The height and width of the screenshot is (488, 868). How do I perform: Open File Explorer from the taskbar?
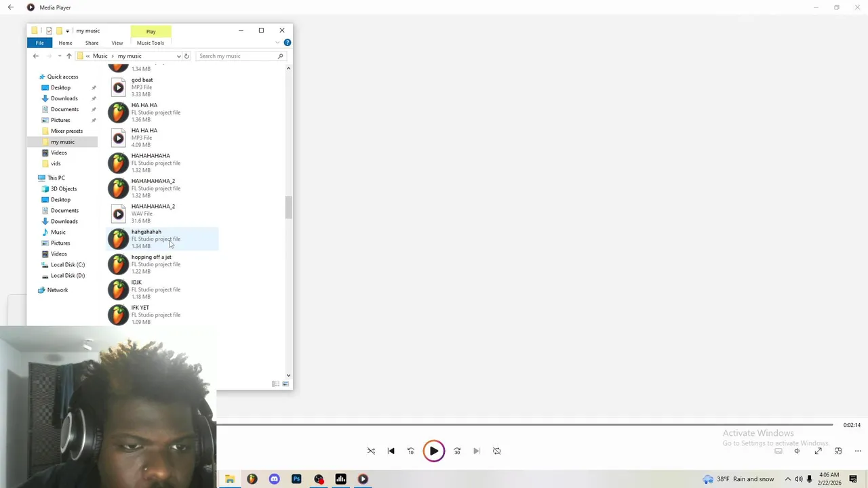[230, 479]
